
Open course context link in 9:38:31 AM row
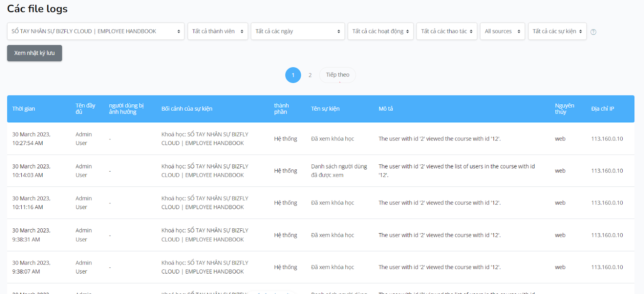[x=205, y=235]
